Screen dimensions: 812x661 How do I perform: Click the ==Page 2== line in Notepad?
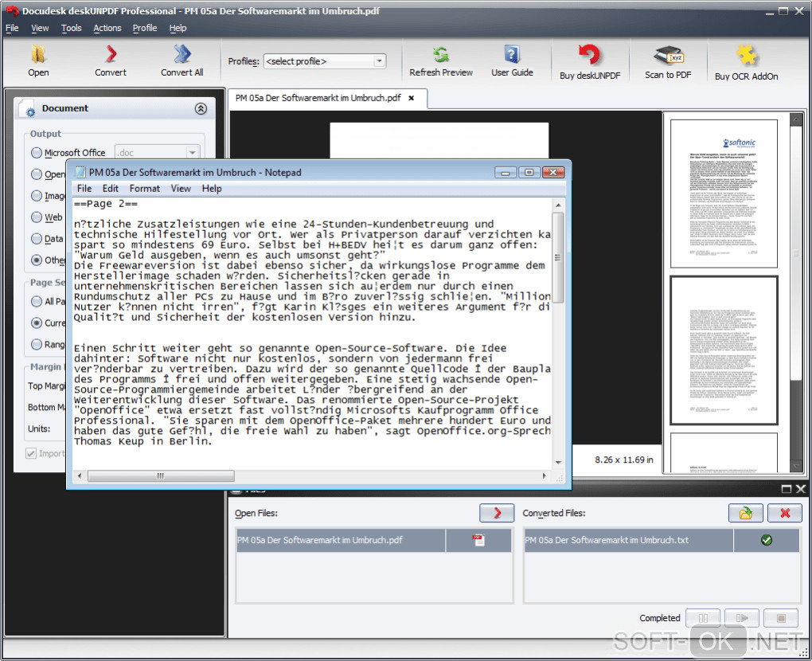(x=106, y=204)
